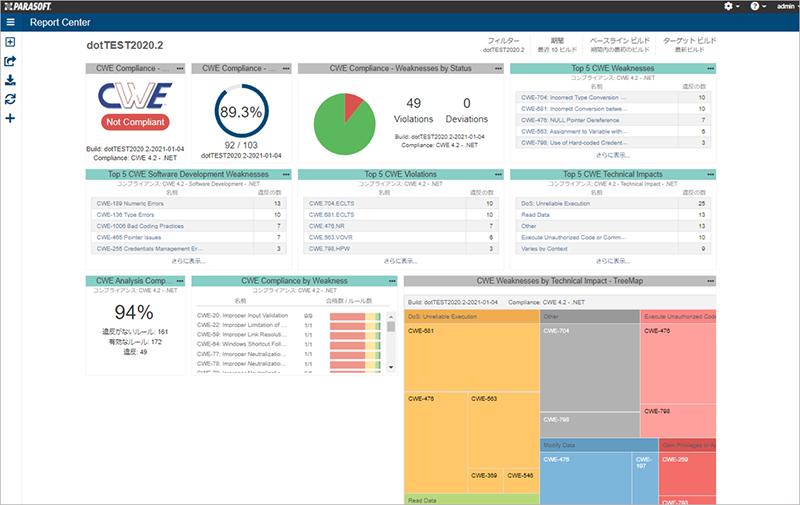The width and height of the screenshot is (800, 505).
Task: Open the ベースライン ビルド selector
Action: 620,45
